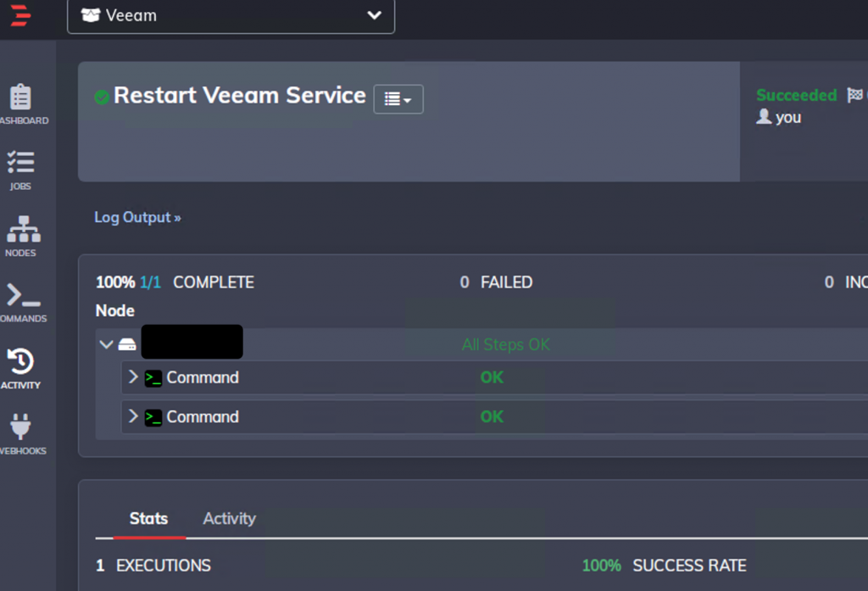Switch to the Stats tab
Viewport: 868px width, 591px height.
point(149,518)
